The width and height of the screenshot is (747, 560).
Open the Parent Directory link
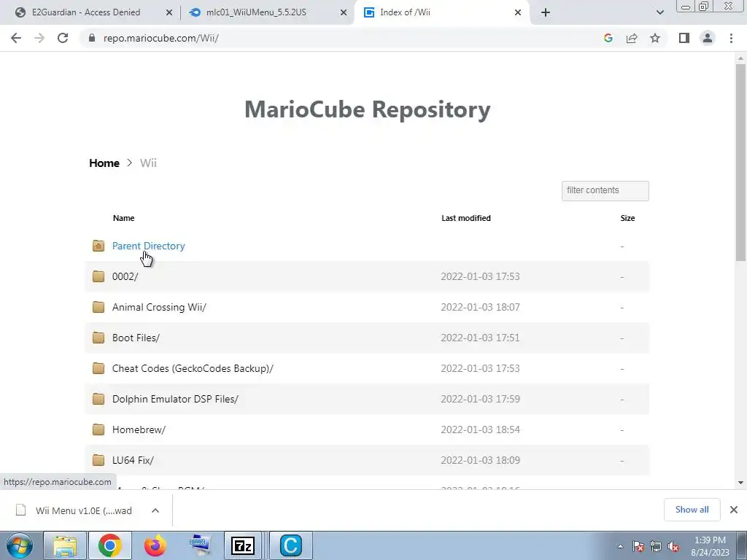pos(149,246)
